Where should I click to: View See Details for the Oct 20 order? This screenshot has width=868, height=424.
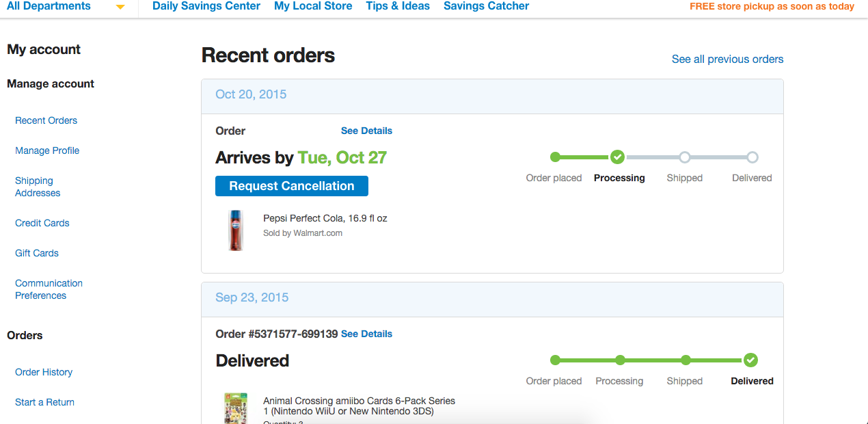pos(366,131)
